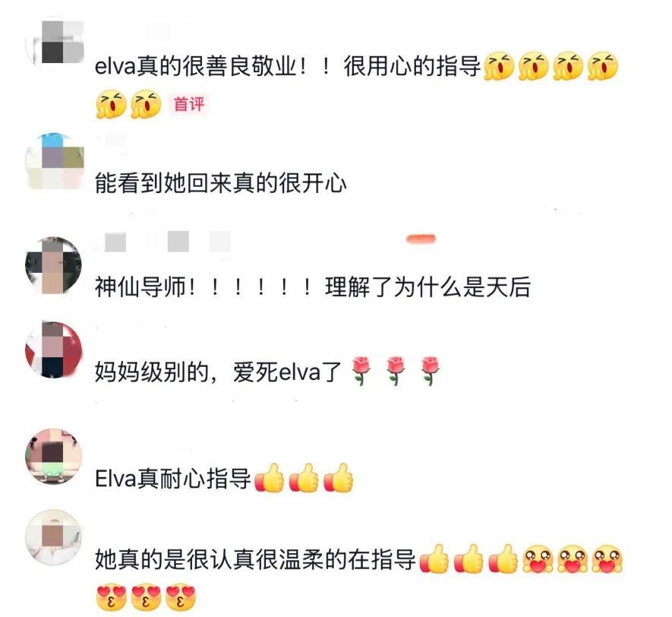Select the red avatar beside 妈妈级别的 comment
The height and width of the screenshot is (617, 672).
[53, 350]
